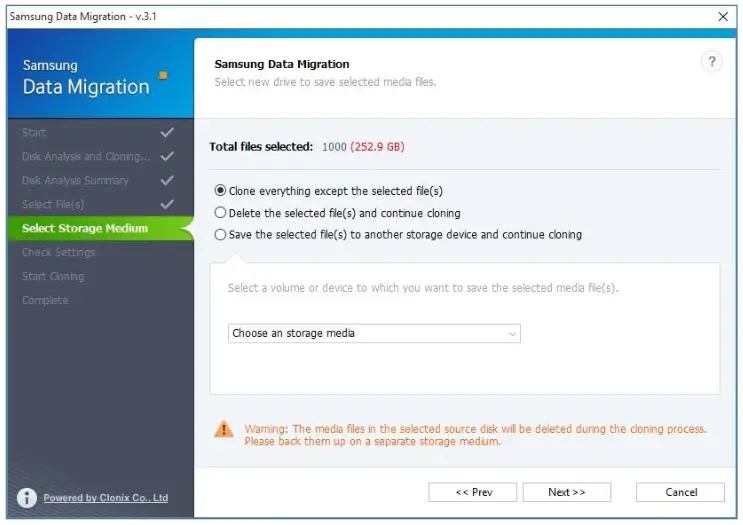Click 'Select new drive to save selected media files' text
Viewport: 743px width, 525px height.
[x=325, y=82]
